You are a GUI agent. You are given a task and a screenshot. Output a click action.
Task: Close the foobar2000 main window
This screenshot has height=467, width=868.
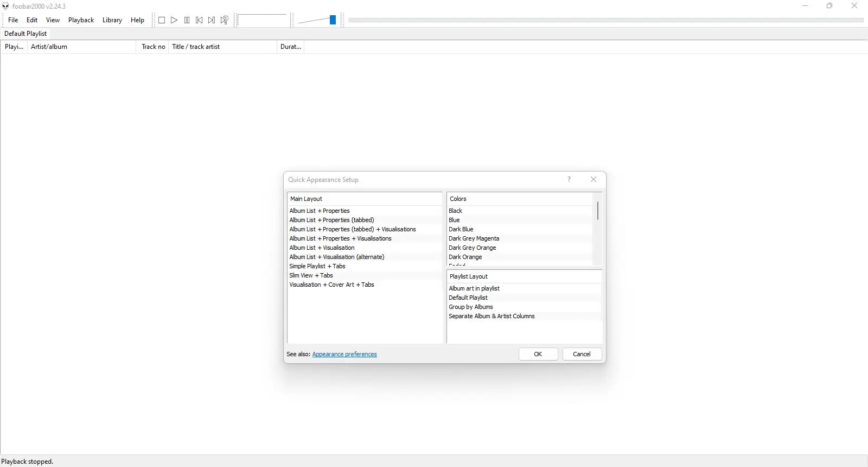pos(854,6)
